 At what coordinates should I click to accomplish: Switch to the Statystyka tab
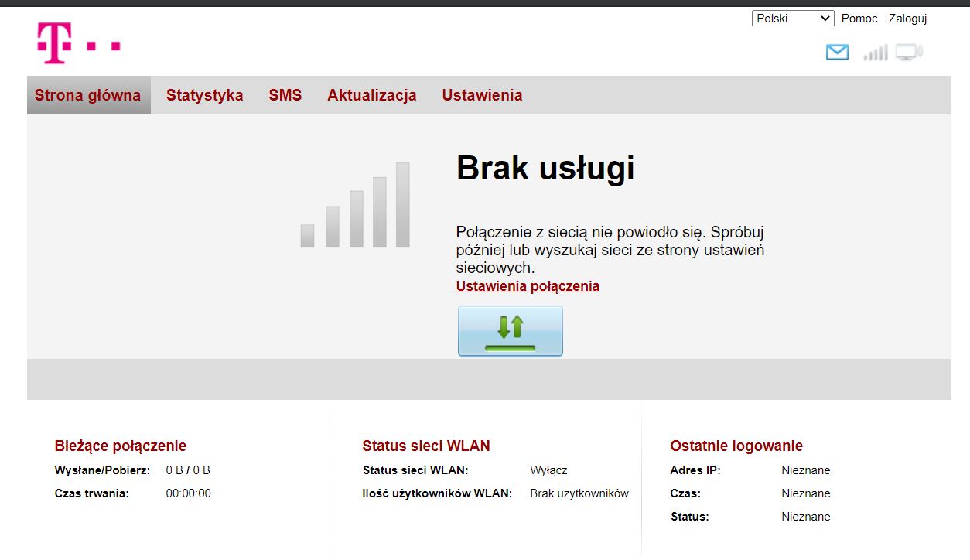point(205,94)
